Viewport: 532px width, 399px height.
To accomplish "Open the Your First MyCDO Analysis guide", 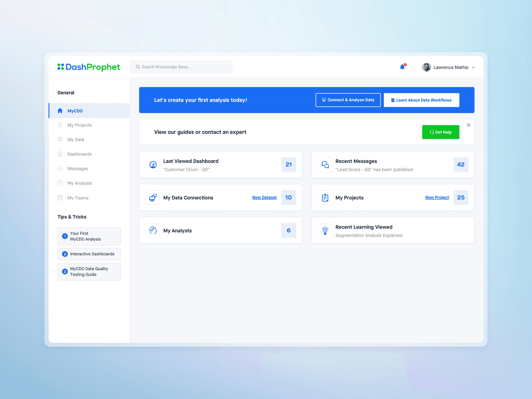I will pos(89,236).
